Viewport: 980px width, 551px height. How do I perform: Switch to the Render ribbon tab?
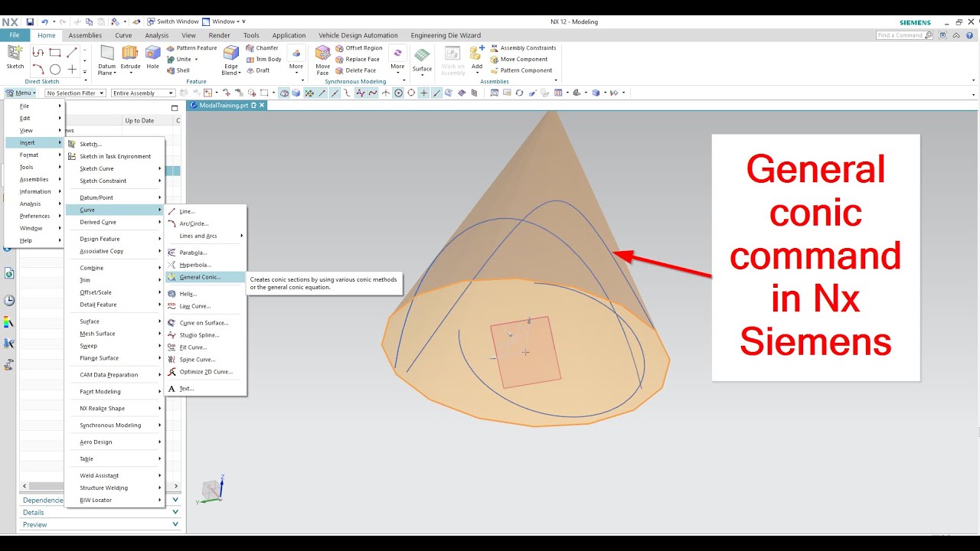click(x=219, y=35)
